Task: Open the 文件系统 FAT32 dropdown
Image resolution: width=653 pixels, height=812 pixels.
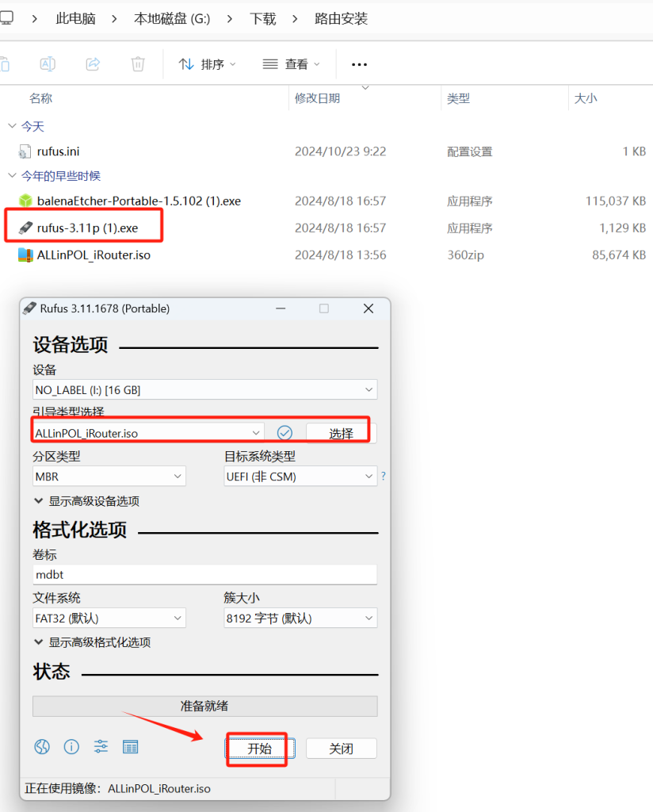Action: [x=109, y=619]
